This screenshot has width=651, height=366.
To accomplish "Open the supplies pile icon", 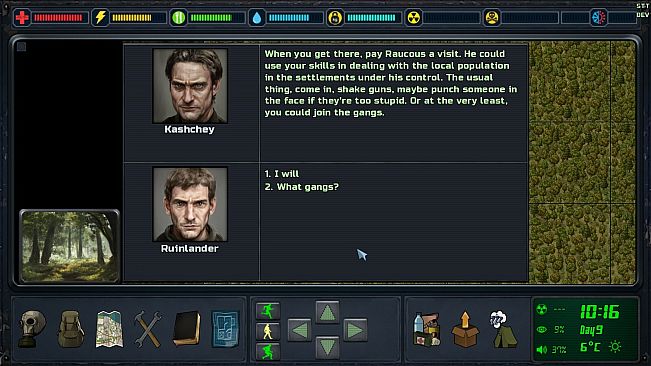I will pos(427,329).
